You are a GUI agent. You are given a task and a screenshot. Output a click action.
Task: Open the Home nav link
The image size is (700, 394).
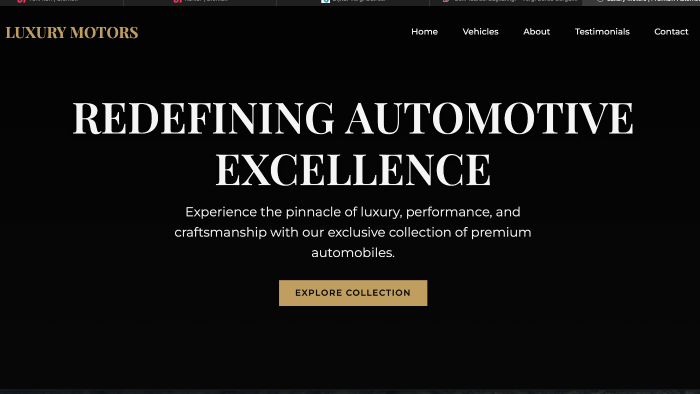[424, 32]
